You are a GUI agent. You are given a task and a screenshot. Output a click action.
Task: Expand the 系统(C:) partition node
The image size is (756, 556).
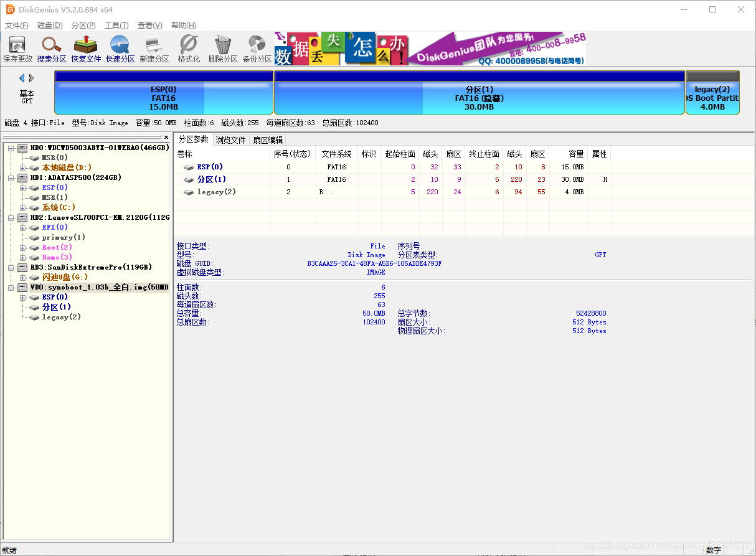point(23,207)
